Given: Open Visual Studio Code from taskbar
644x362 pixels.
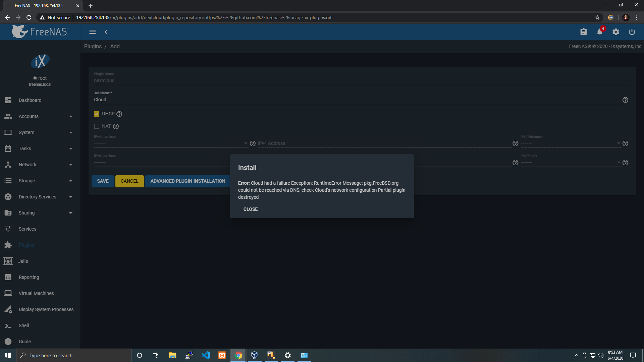Looking at the screenshot, I should [206, 355].
